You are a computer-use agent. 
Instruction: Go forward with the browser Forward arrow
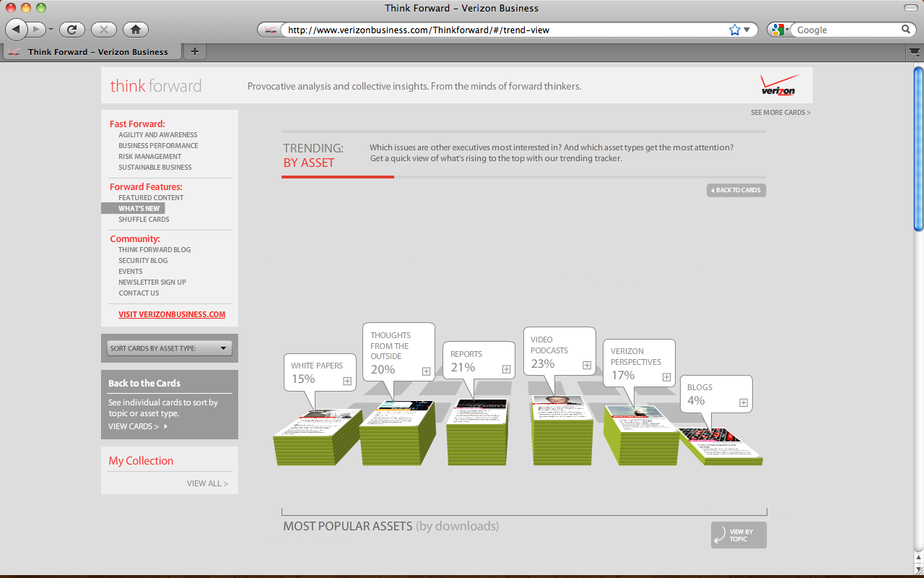[37, 30]
